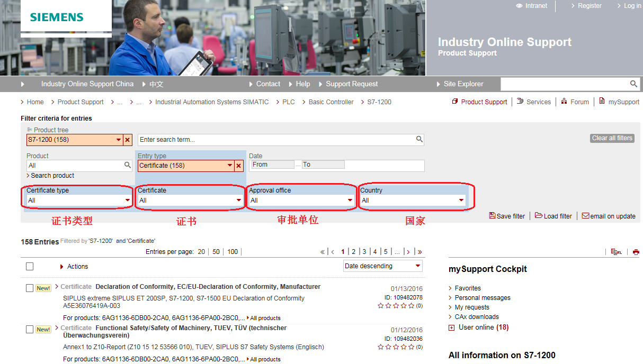Switch language to 中文
This screenshot has height=364, width=643.
(x=156, y=84)
